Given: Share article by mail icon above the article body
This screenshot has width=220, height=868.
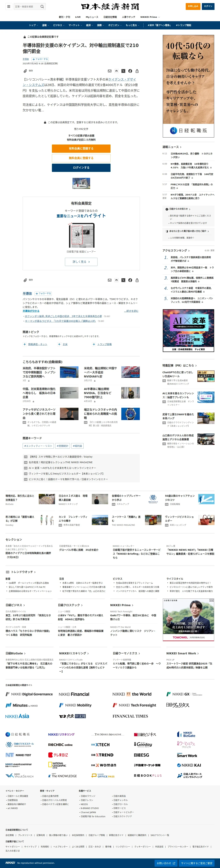Looking at the screenshot, I should [109, 71].
